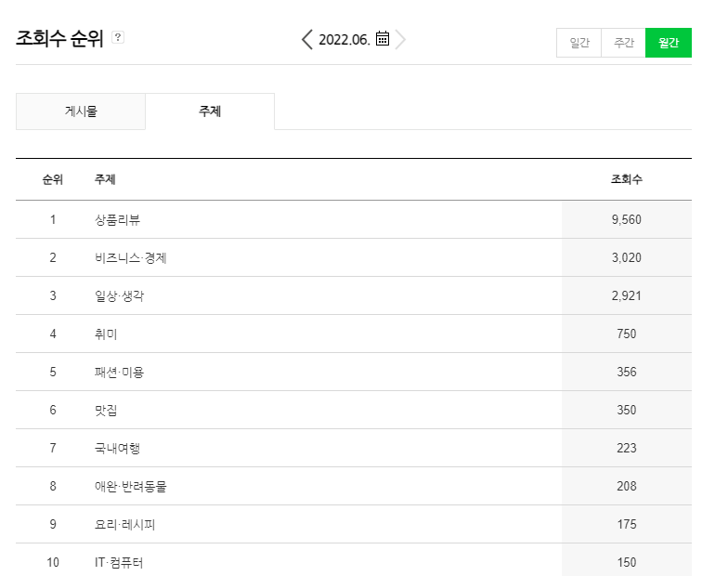Screen dimensions: 728x576
Task: Switch to 주간 weekly view
Action: tap(624, 43)
